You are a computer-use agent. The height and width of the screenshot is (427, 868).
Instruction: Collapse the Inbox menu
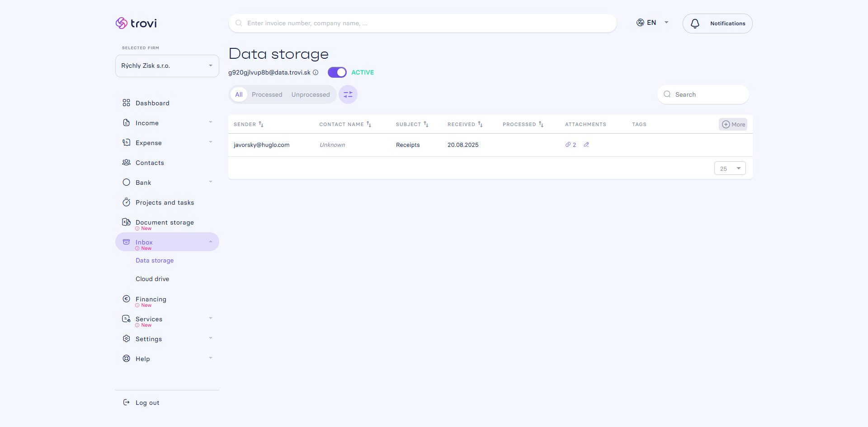coord(211,242)
